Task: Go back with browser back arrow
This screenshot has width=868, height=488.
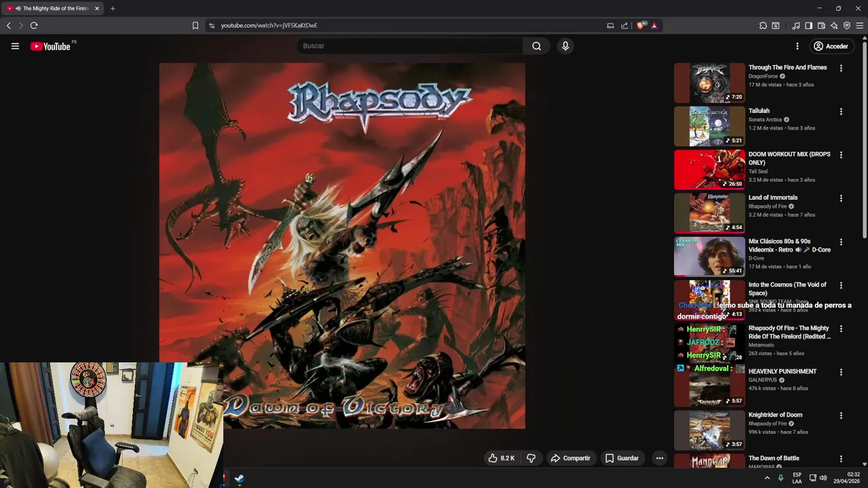Action: (x=9, y=25)
